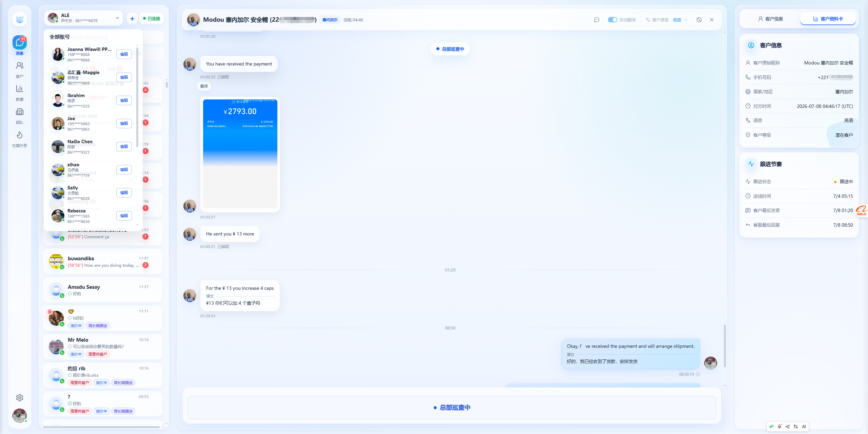Click the block contact icon in header
Viewport: 868px width, 434px height.
699,20
